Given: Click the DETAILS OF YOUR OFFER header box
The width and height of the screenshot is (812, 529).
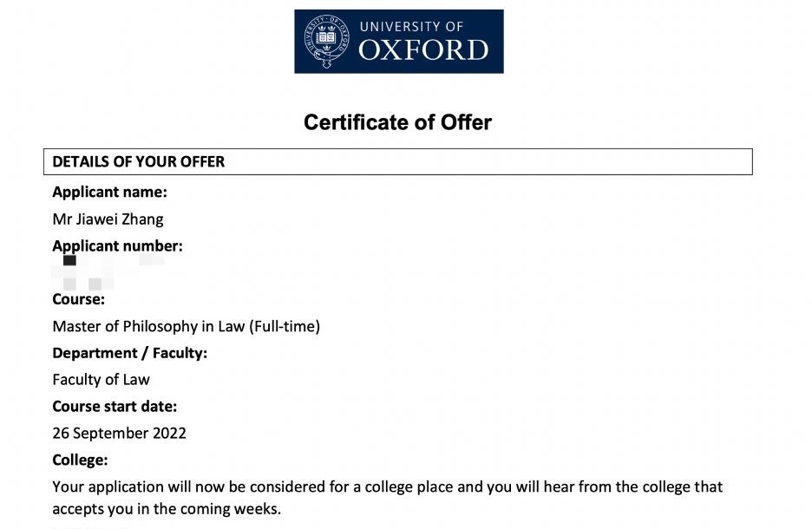Looking at the screenshot, I should 397,161.
